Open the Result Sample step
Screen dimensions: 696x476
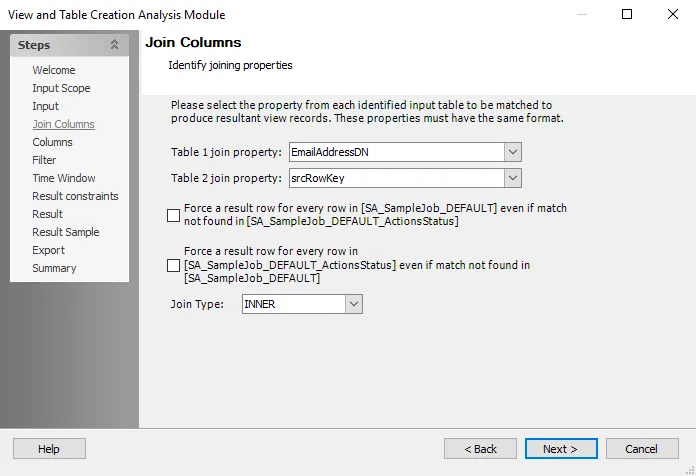[66, 232]
